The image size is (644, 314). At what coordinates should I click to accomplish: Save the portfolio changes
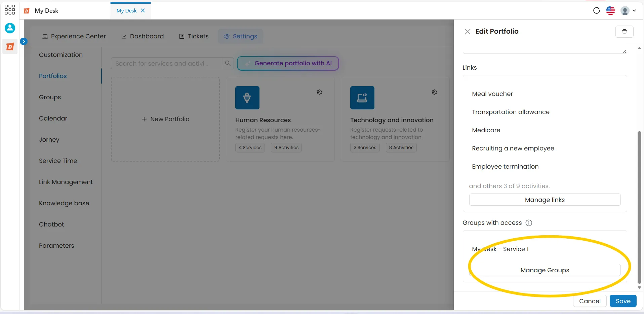pyautogui.click(x=623, y=301)
